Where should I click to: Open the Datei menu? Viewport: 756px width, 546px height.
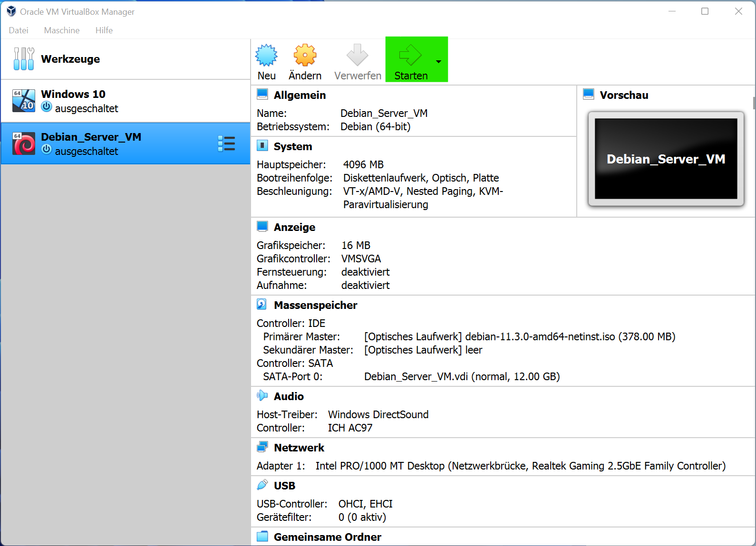pyautogui.click(x=19, y=30)
